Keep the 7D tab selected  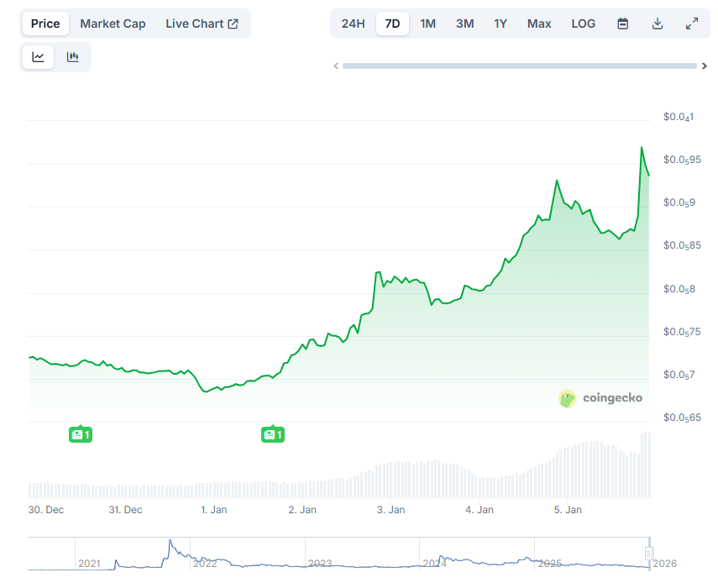tap(391, 23)
